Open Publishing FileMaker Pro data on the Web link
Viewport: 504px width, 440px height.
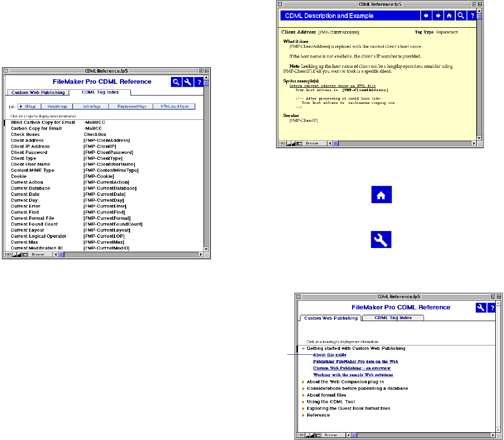[356, 362]
